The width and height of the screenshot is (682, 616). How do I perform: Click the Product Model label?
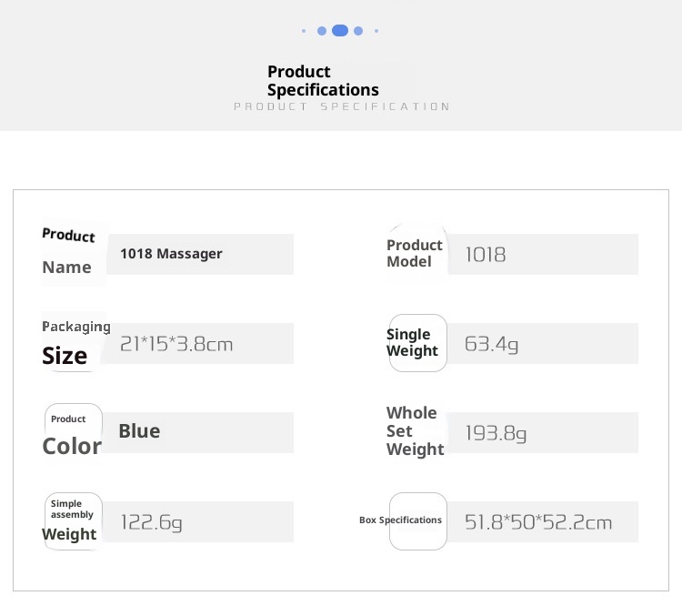(415, 254)
